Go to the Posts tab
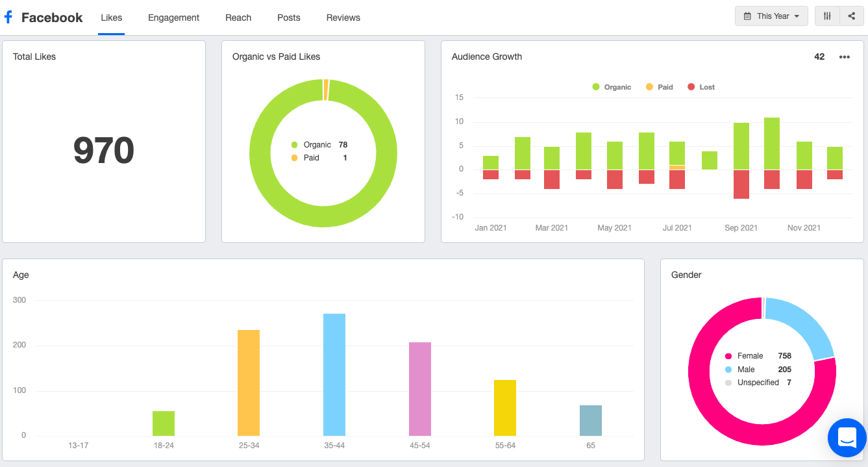The height and width of the screenshot is (467, 868). tap(289, 18)
